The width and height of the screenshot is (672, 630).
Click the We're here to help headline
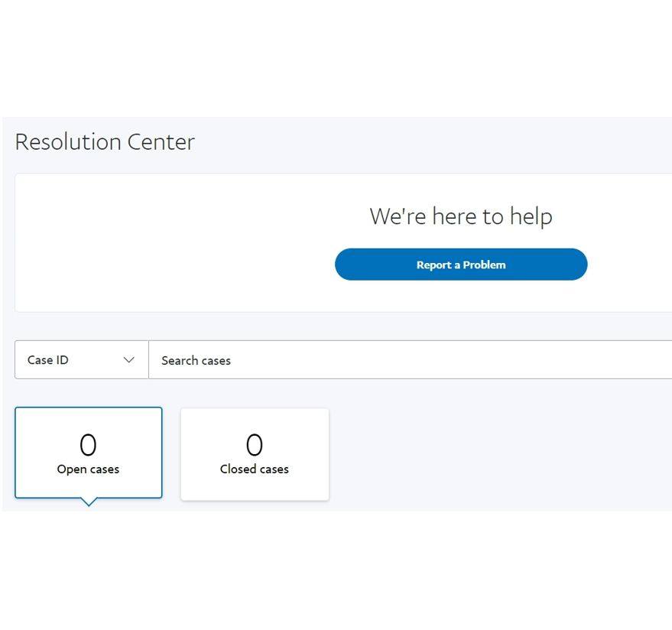[461, 216]
